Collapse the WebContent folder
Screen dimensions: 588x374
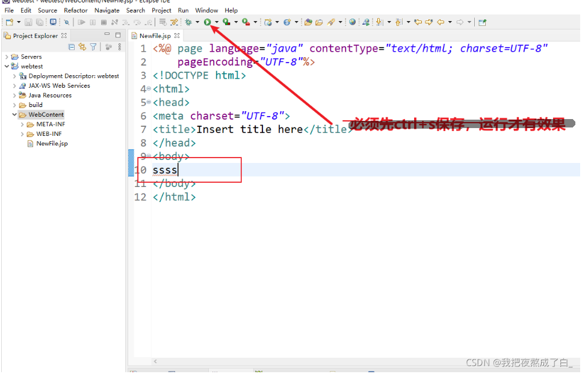[14, 114]
